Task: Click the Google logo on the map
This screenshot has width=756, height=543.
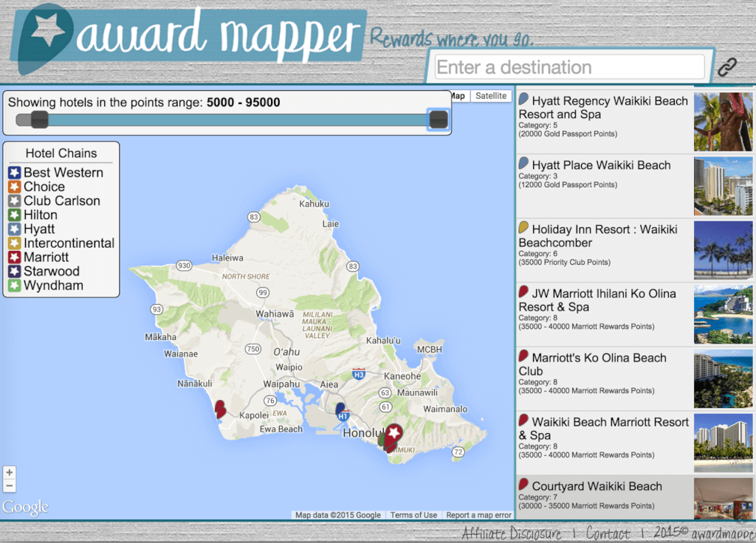Action: click(26, 507)
